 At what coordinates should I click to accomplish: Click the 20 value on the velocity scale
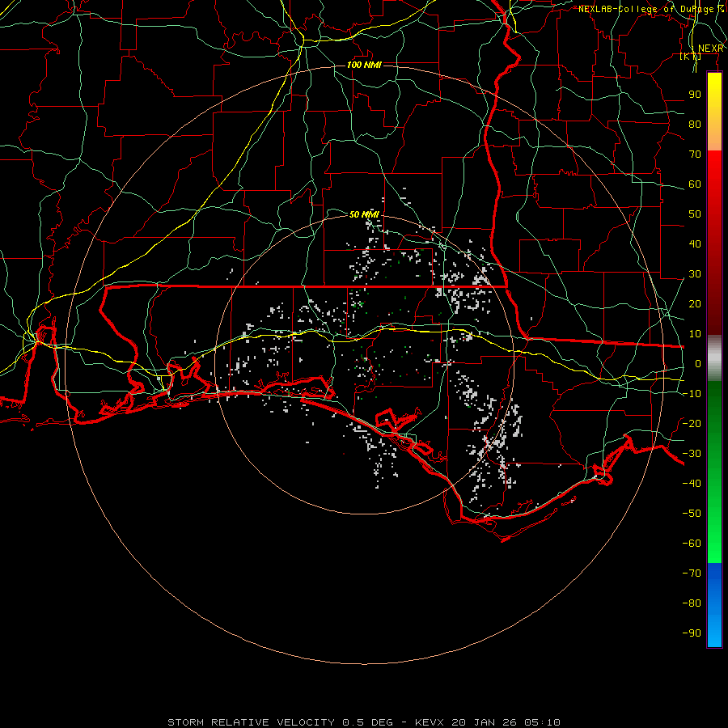[x=695, y=304]
